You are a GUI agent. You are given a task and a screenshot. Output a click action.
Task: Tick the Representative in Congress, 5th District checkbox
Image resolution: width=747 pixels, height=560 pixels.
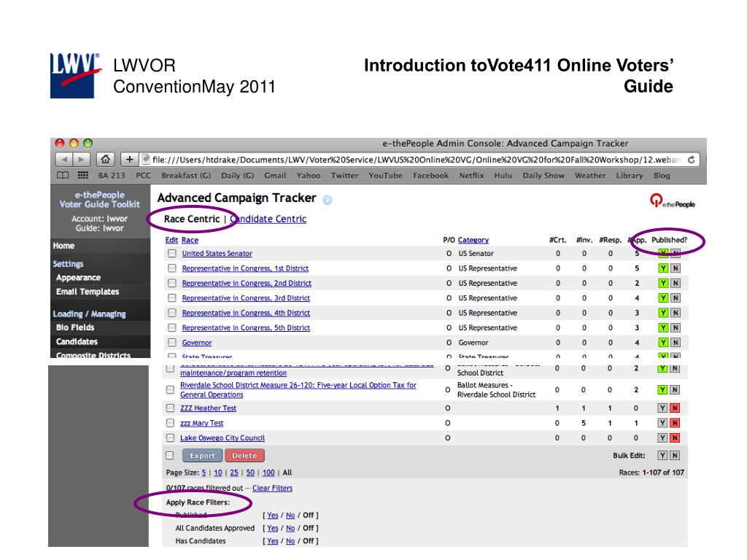[x=172, y=327]
